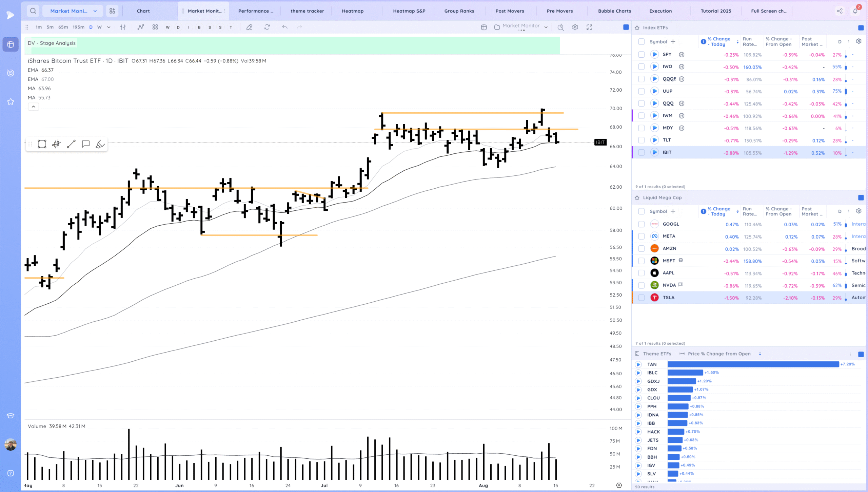This screenshot has width=868, height=492.
Task: Click the eraser icon in chart toolbar
Action: [x=249, y=27]
